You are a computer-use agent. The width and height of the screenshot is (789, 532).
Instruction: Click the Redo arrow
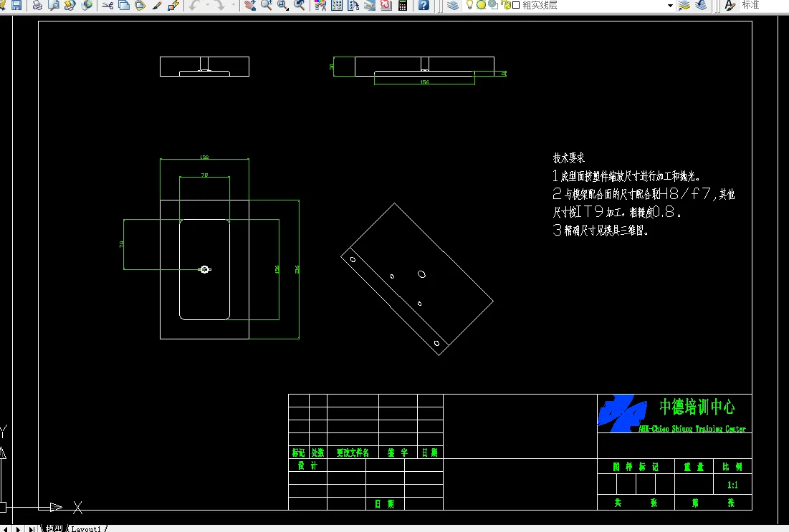(220, 5)
